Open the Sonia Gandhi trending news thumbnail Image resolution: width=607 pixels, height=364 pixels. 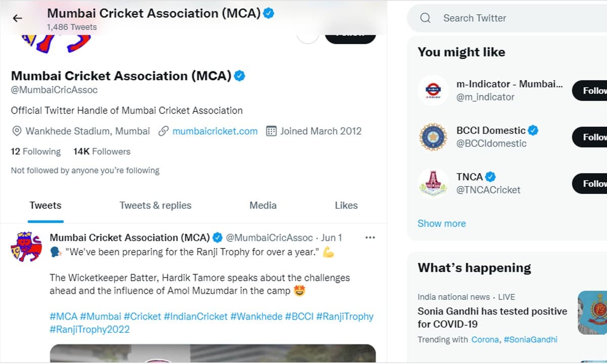[x=592, y=312]
